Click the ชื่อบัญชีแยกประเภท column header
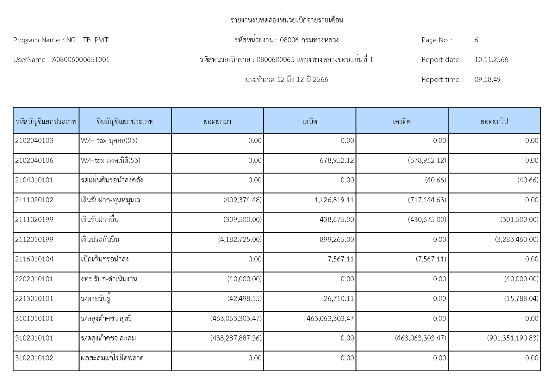The image size is (555, 392). point(125,121)
